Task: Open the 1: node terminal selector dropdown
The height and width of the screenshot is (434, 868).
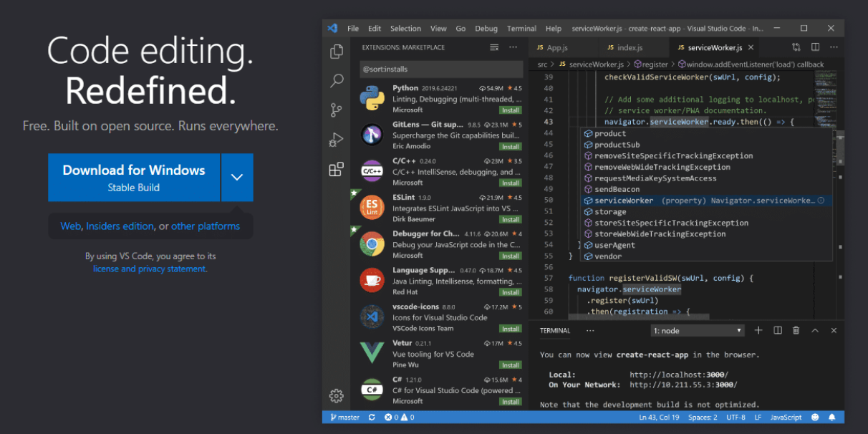Action: coord(698,330)
